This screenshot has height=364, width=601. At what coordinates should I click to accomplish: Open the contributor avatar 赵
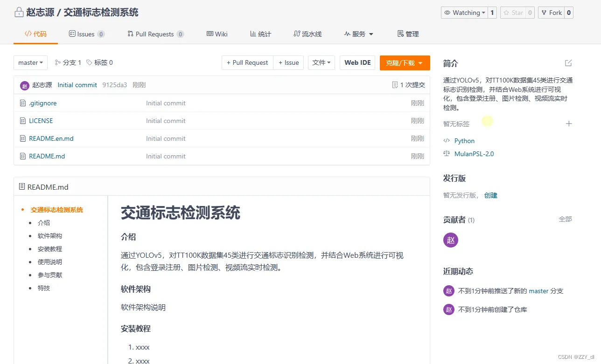pos(451,240)
